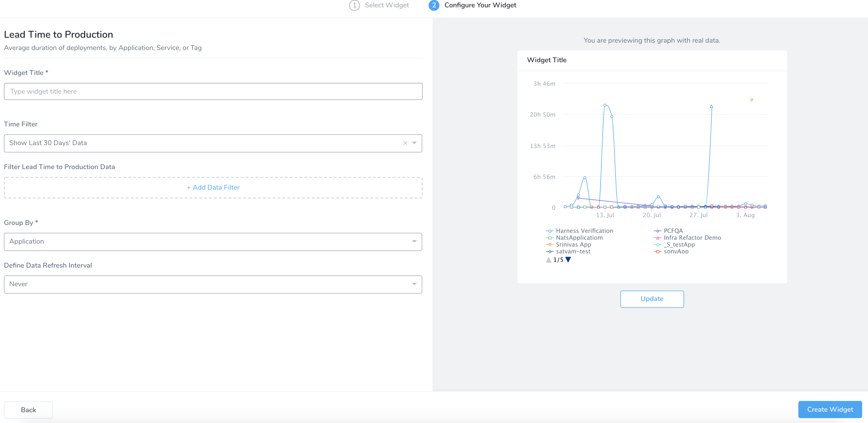The height and width of the screenshot is (423, 868).
Task: Click the orange Srinivas App data point marker
Action: [752, 100]
